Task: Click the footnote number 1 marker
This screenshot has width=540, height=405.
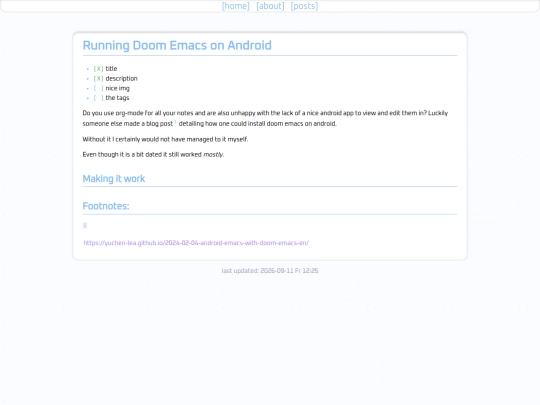Action: 85,225
